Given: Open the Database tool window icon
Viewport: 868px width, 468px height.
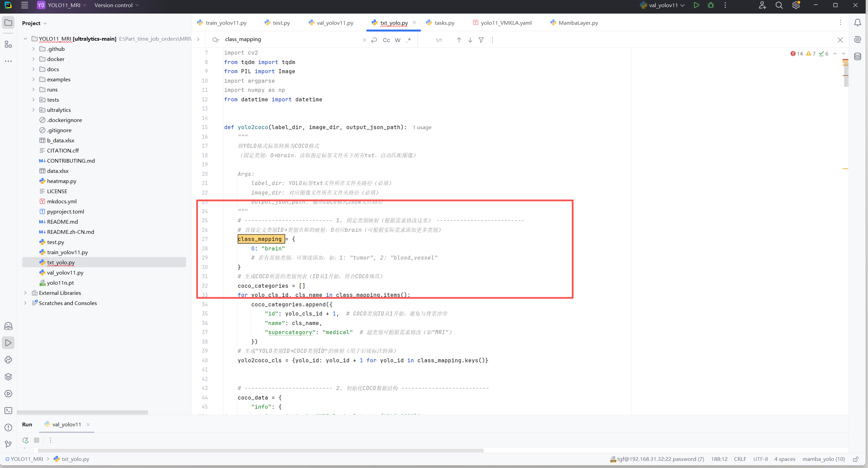Looking at the screenshot, I should [x=857, y=56].
